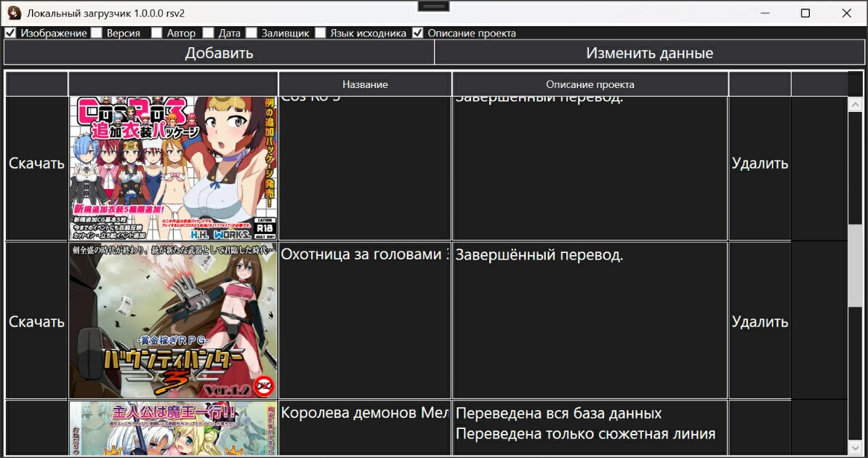Click Скачать for Охотница за головами row
Image resolution: width=868 pixels, height=458 pixels.
tap(36, 321)
